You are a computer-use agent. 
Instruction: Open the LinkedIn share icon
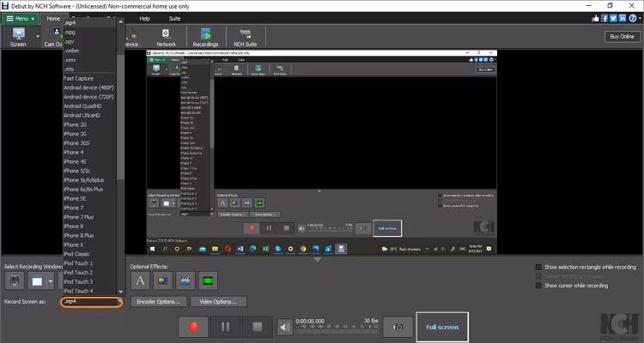623,18
